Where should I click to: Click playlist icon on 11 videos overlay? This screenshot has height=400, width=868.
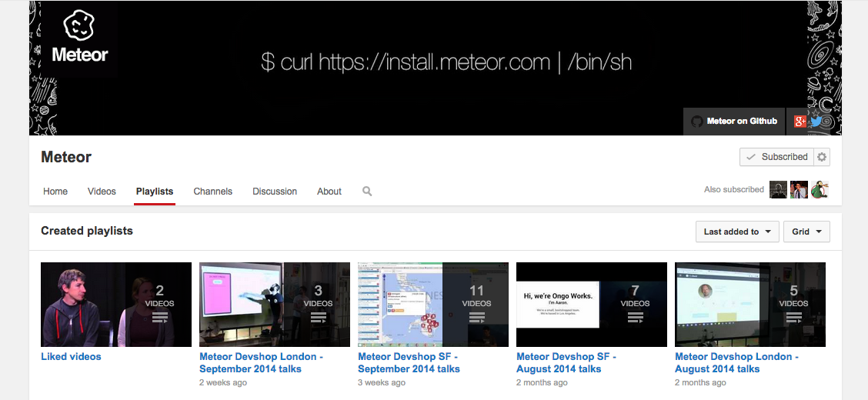[476, 318]
